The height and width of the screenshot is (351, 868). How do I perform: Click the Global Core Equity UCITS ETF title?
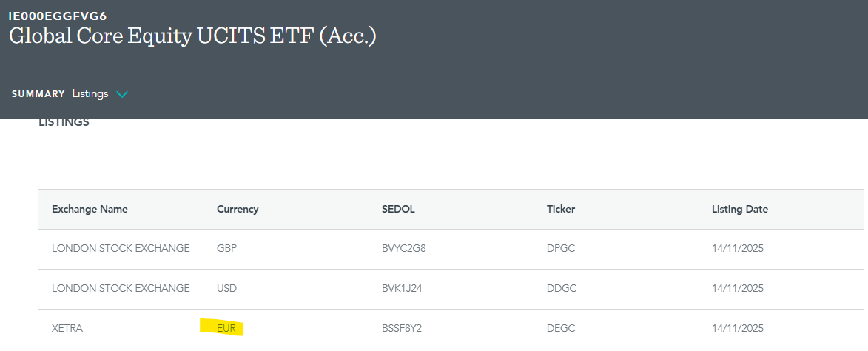point(192,36)
